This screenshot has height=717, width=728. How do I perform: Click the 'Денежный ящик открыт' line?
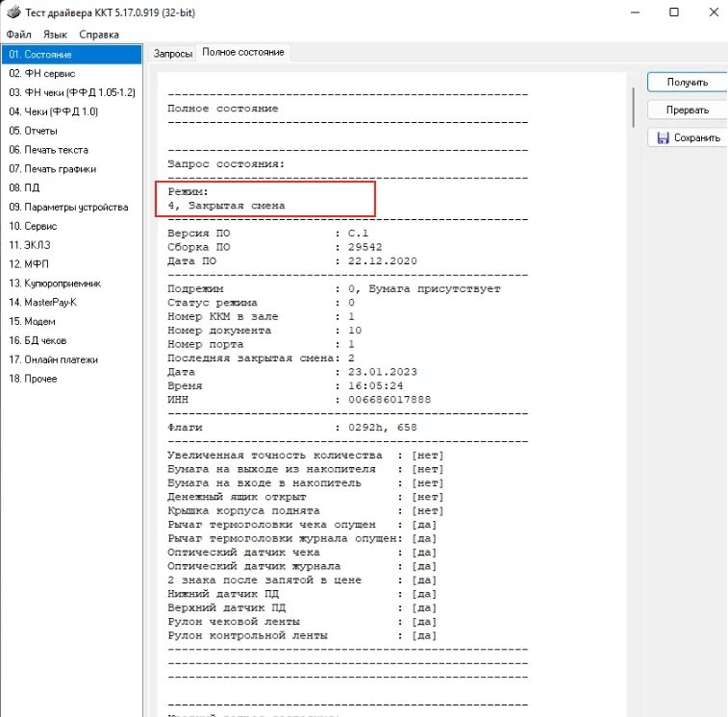pyautogui.click(x=306, y=497)
